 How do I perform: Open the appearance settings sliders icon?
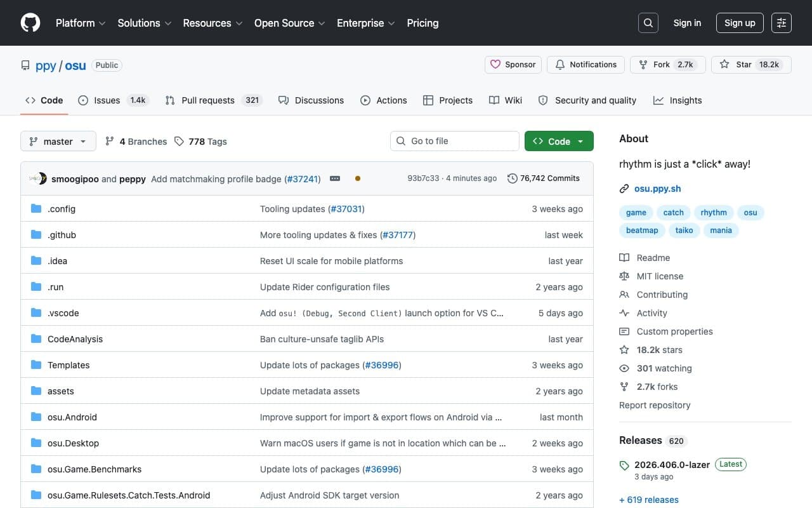pos(782,23)
